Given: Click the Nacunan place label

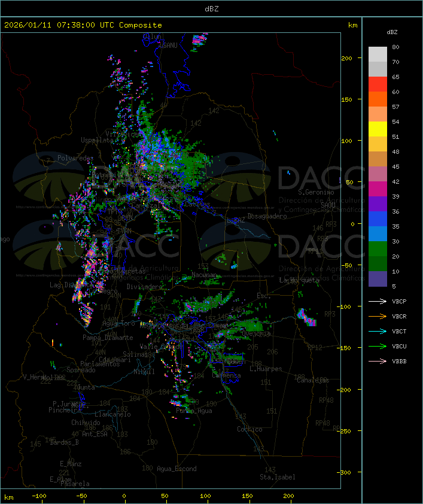Looking at the screenshot, I should click(204, 275).
